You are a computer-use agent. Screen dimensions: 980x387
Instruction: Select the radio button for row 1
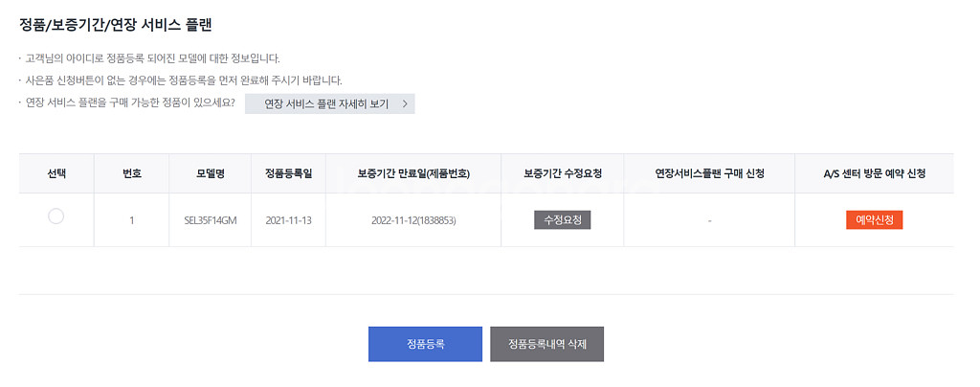click(x=56, y=216)
